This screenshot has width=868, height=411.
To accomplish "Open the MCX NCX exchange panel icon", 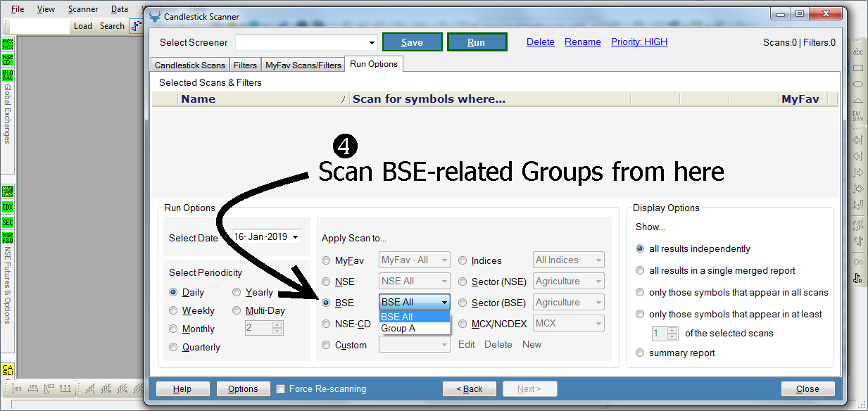I will coord(8,44).
